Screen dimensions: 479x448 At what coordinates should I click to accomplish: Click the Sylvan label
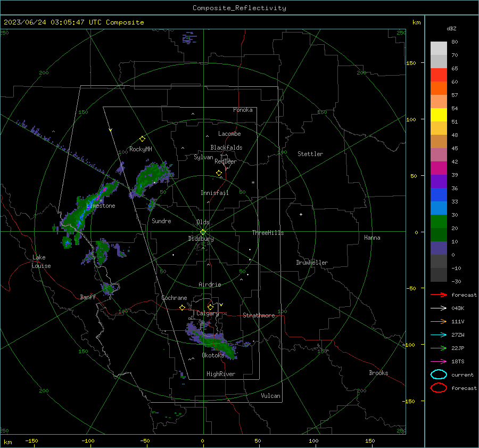click(203, 157)
